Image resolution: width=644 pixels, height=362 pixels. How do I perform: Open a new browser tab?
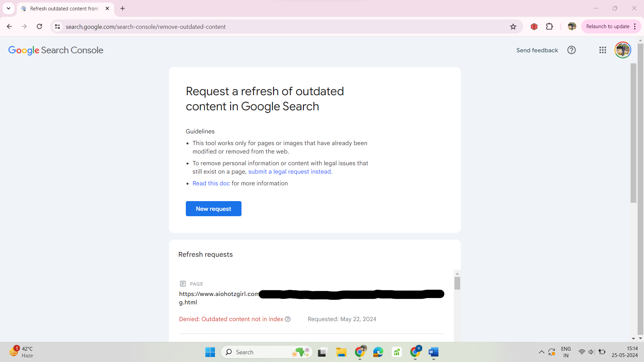pyautogui.click(x=122, y=8)
